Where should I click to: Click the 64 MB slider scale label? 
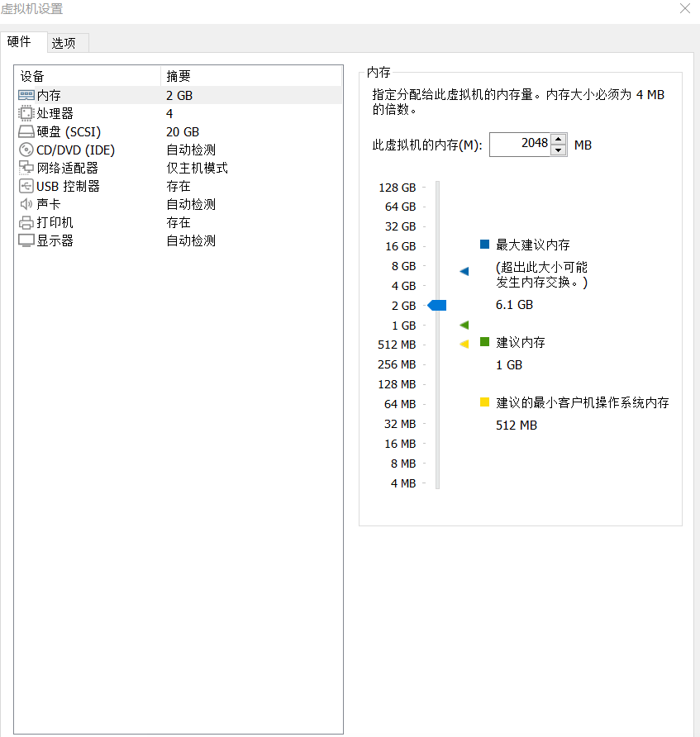[x=400, y=404]
